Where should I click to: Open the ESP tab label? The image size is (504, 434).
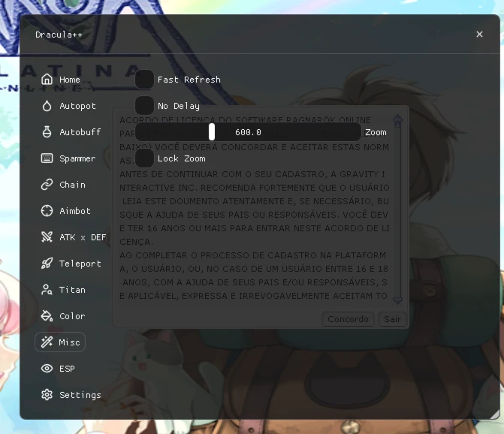tap(67, 369)
